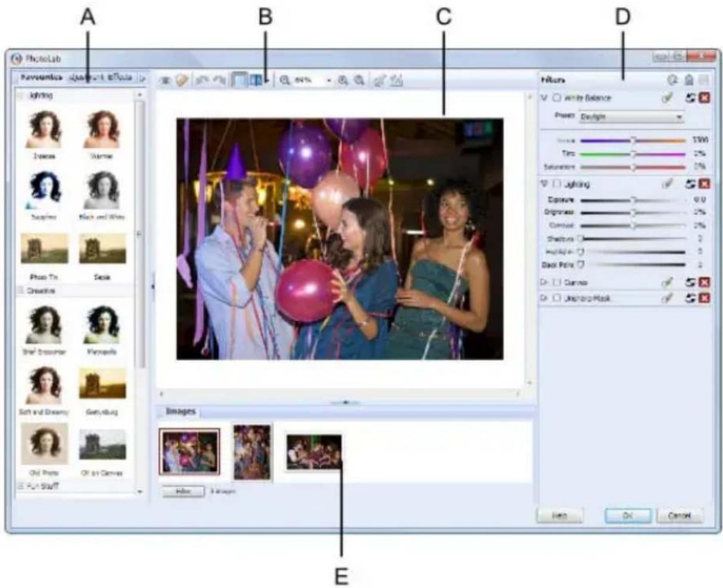Screen dimensions: 723x588
Task: Expand the Unsharp Mask filter section
Action: [544, 298]
